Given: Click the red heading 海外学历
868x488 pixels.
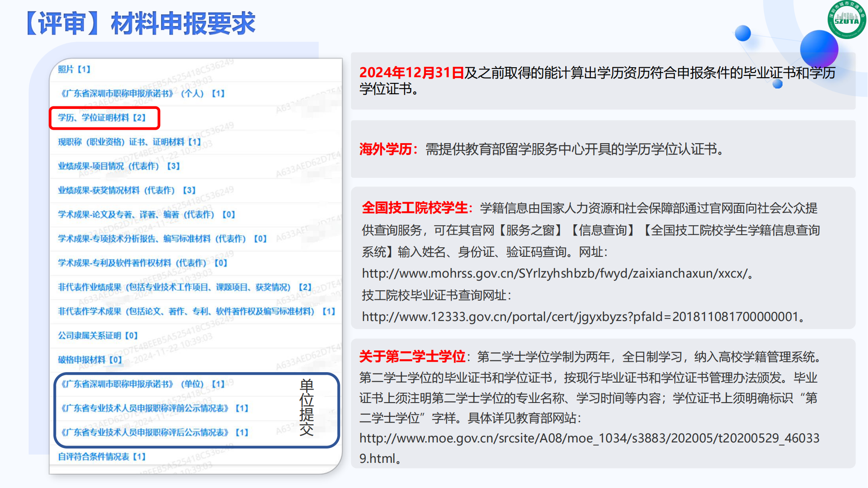Looking at the screenshot, I should click(x=385, y=149).
